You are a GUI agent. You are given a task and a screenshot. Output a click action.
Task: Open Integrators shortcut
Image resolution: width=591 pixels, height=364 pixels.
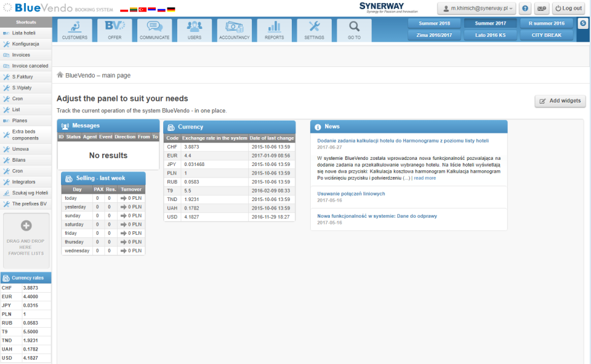(x=26, y=182)
